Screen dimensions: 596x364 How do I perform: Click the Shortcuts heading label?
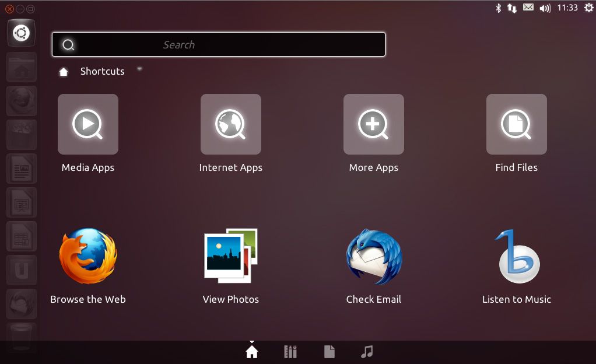point(102,71)
